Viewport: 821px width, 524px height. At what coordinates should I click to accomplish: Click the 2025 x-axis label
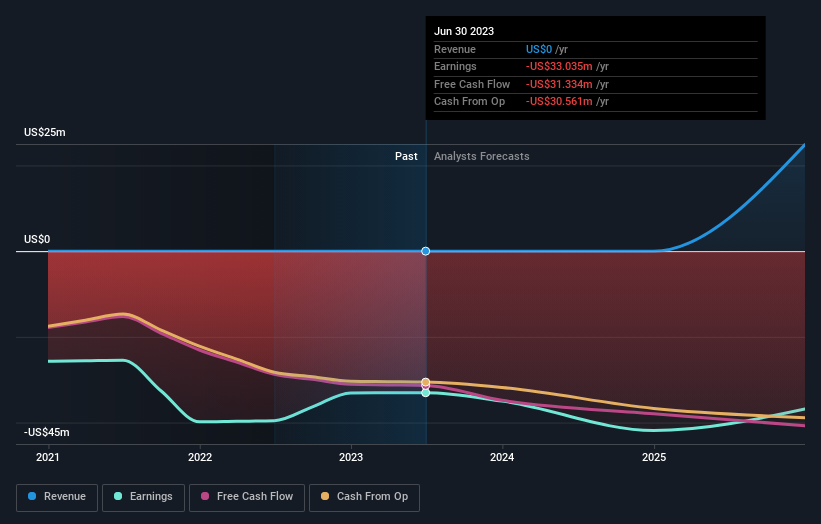pos(654,458)
